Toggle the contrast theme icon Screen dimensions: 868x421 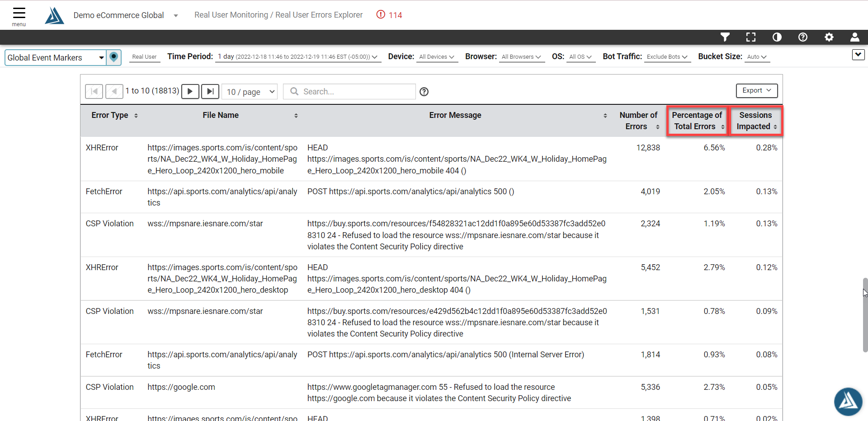(x=777, y=37)
